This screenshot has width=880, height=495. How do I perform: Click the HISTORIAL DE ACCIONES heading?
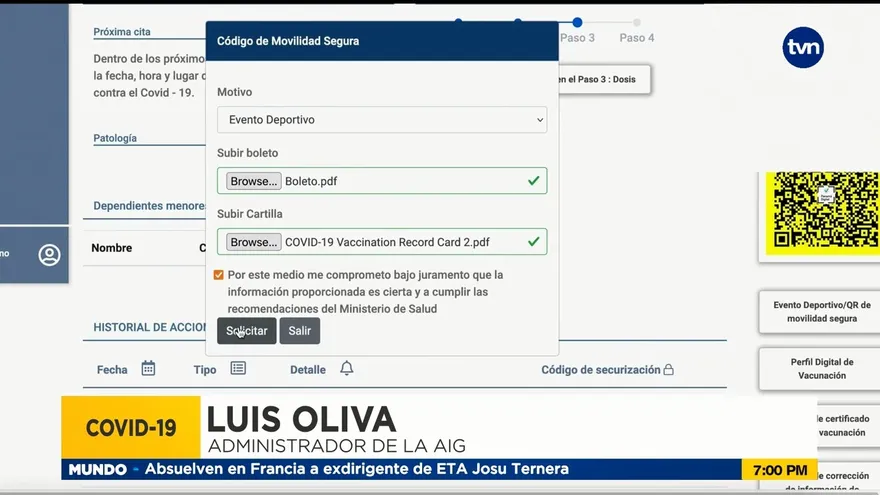tap(149, 327)
